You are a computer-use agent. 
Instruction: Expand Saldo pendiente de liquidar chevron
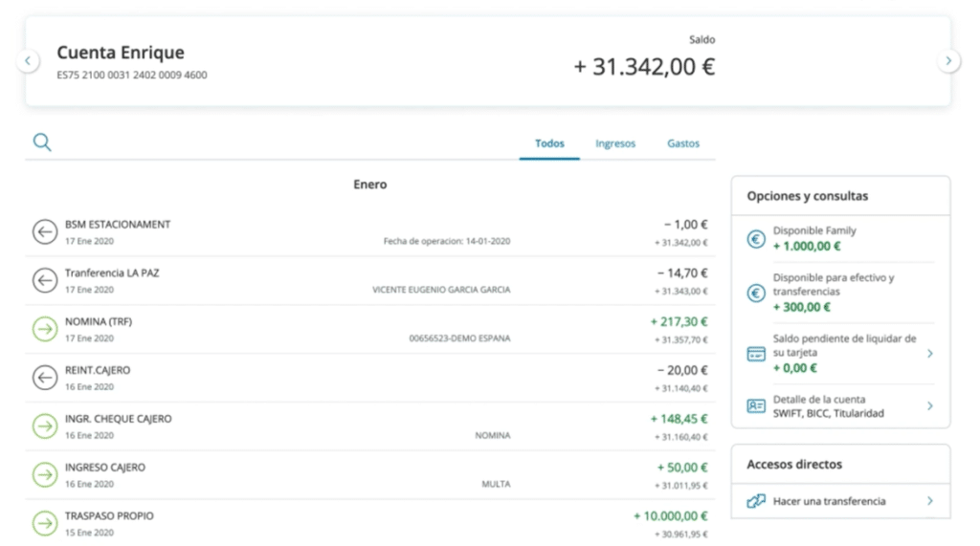(x=930, y=354)
